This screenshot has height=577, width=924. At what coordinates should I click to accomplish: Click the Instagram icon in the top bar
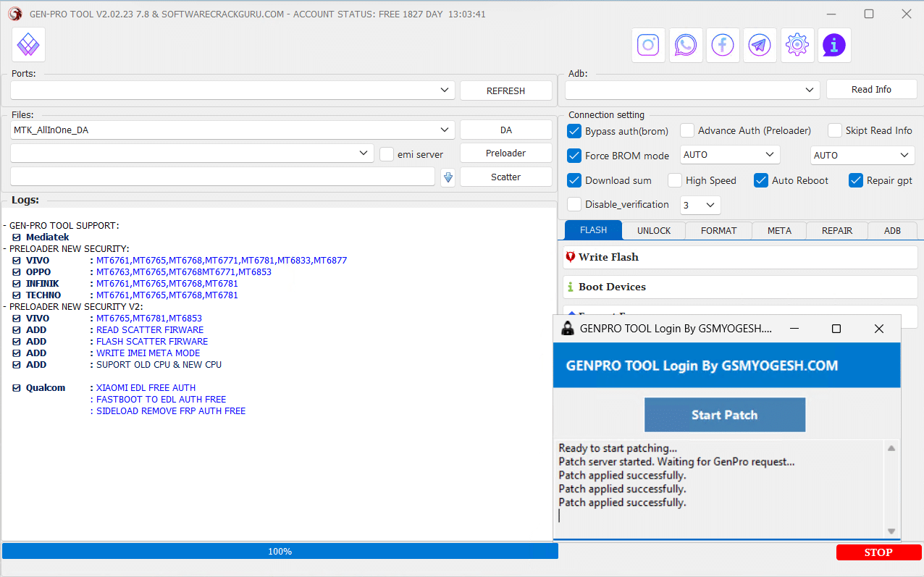pyautogui.click(x=648, y=46)
